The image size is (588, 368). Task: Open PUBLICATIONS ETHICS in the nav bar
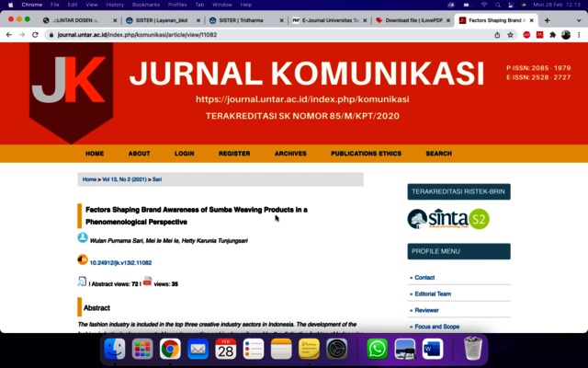pos(366,154)
